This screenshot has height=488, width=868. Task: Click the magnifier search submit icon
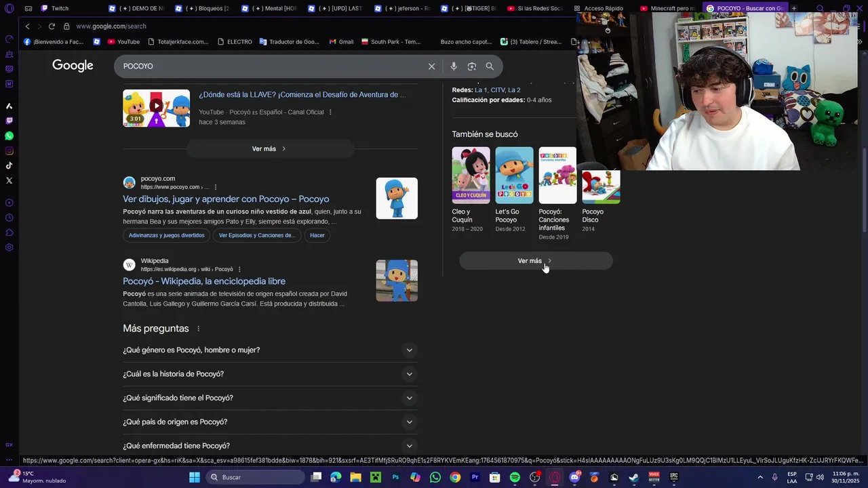pos(490,66)
